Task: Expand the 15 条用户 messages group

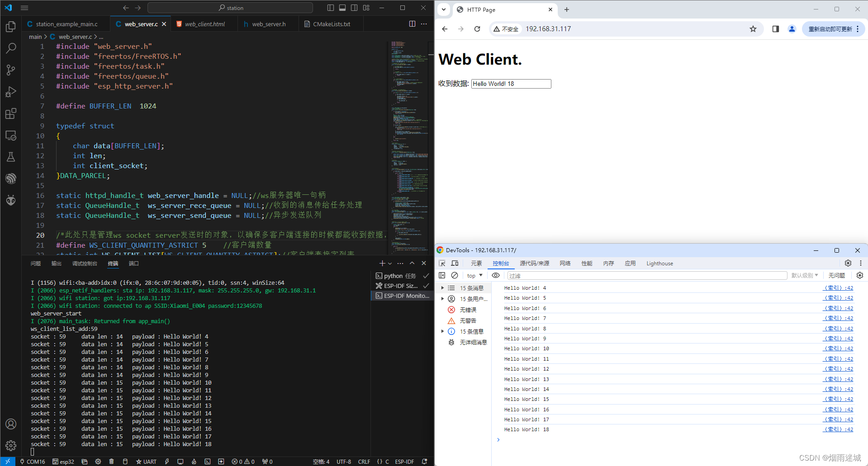Action: coord(442,299)
